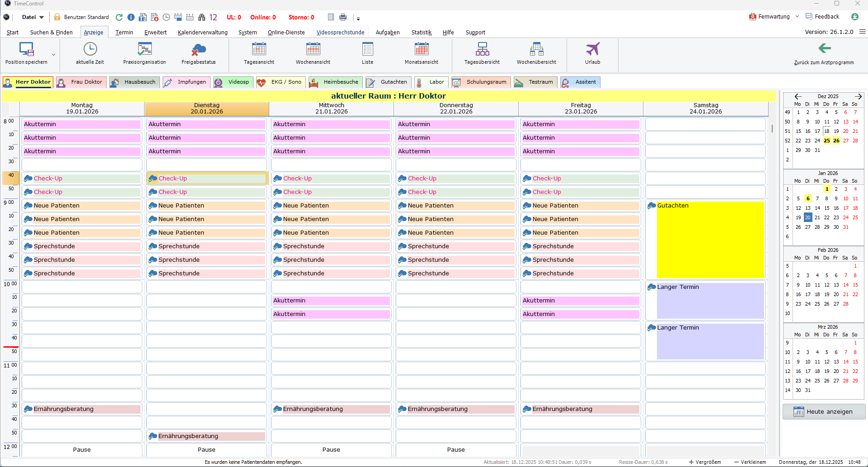
Task: Click the aktuelle Zeit clock icon
Action: (90, 49)
